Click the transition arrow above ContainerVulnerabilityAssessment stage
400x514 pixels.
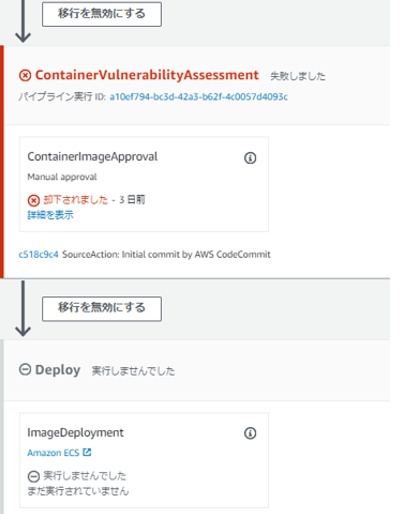(23, 21)
